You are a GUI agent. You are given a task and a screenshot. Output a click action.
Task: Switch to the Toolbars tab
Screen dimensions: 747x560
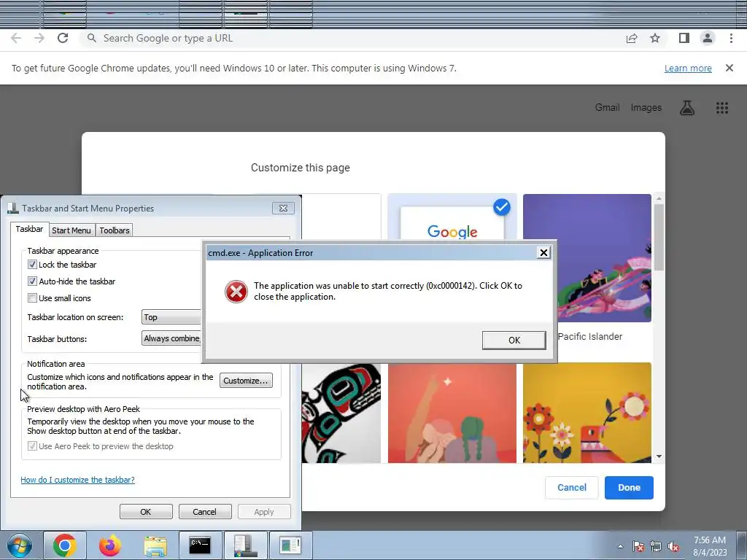pyautogui.click(x=115, y=230)
